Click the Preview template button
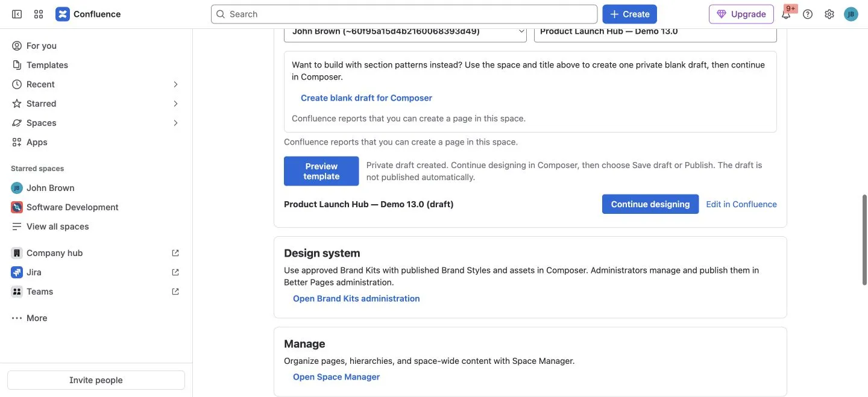The image size is (868, 397). (321, 171)
